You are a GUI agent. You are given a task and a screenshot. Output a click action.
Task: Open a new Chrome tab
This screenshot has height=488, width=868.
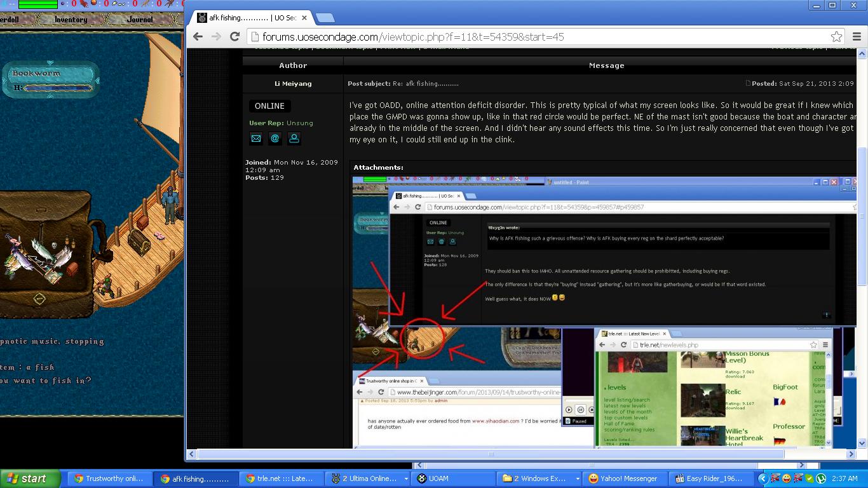[325, 18]
